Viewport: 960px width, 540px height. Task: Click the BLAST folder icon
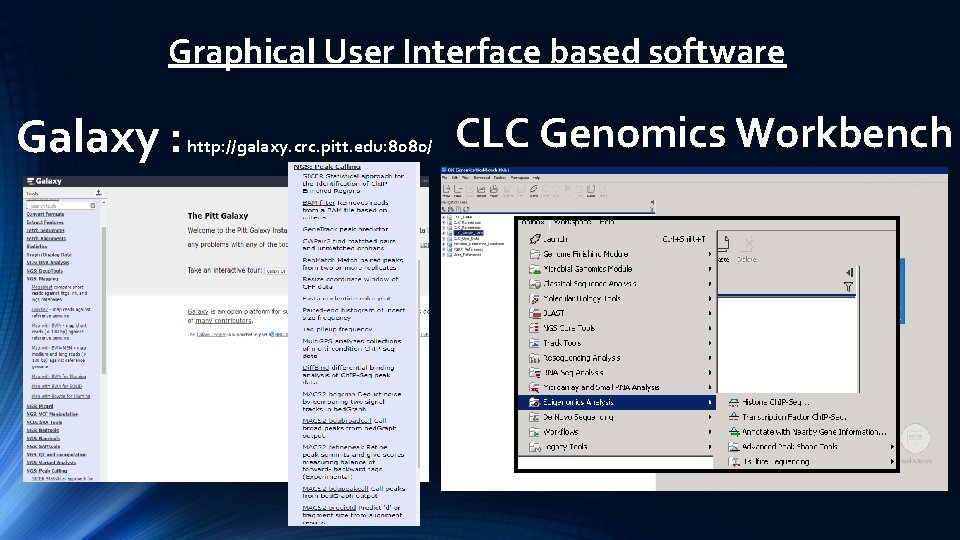click(x=535, y=313)
